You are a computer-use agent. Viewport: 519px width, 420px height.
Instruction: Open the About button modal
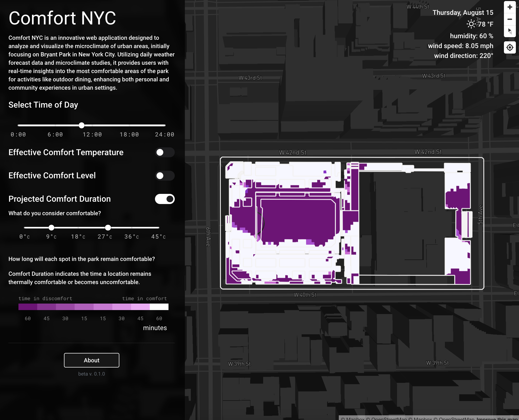point(91,360)
